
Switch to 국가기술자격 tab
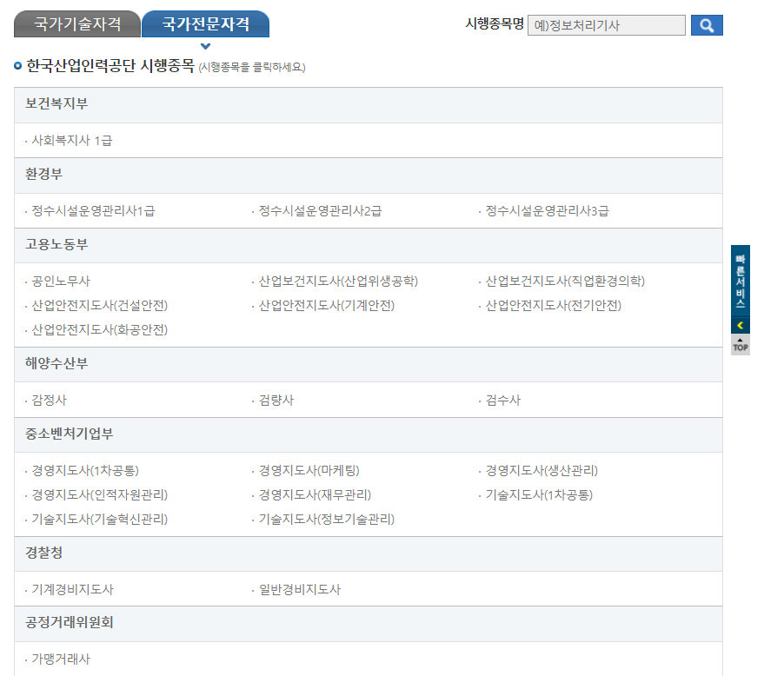(77, 24)
